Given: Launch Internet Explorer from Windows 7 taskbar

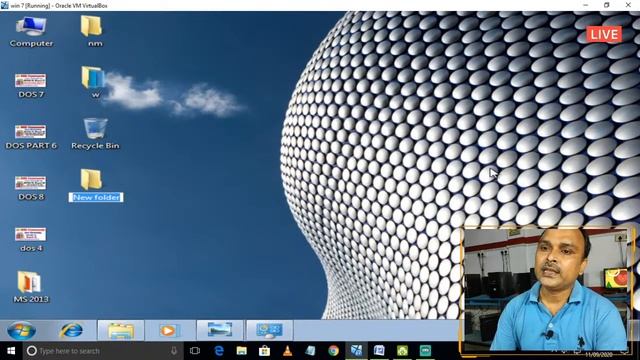Looking at the screenshot, I should [71, 330].
